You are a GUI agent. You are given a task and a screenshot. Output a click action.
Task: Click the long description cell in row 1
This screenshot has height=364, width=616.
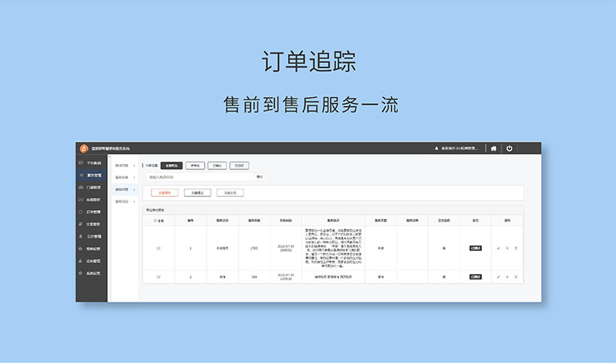[x=333, y=248]
